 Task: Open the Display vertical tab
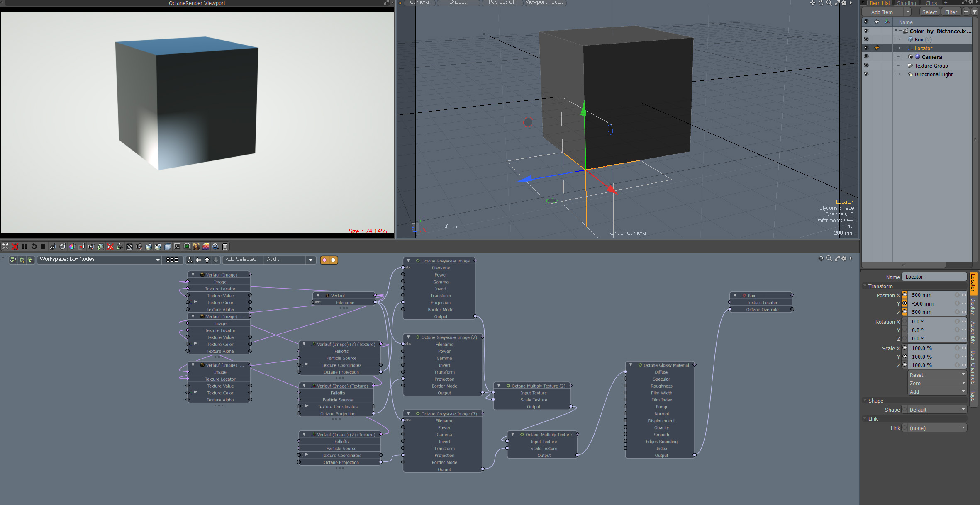point(973,306)
